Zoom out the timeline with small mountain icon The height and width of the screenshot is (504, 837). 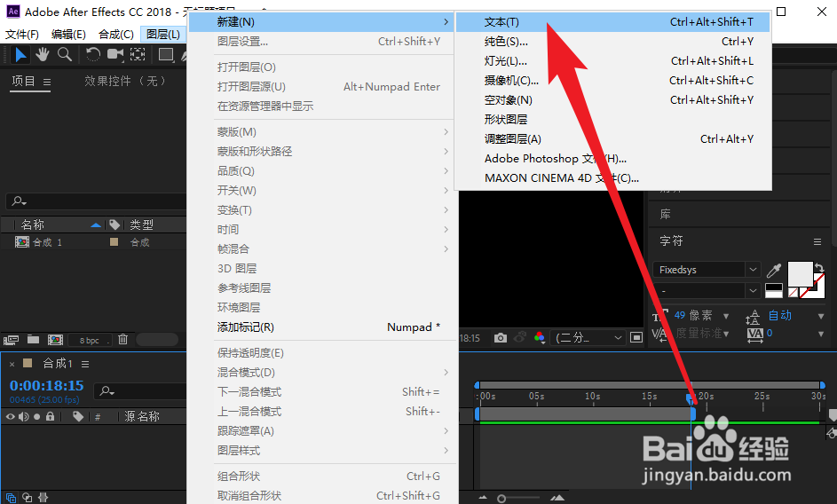483,498
